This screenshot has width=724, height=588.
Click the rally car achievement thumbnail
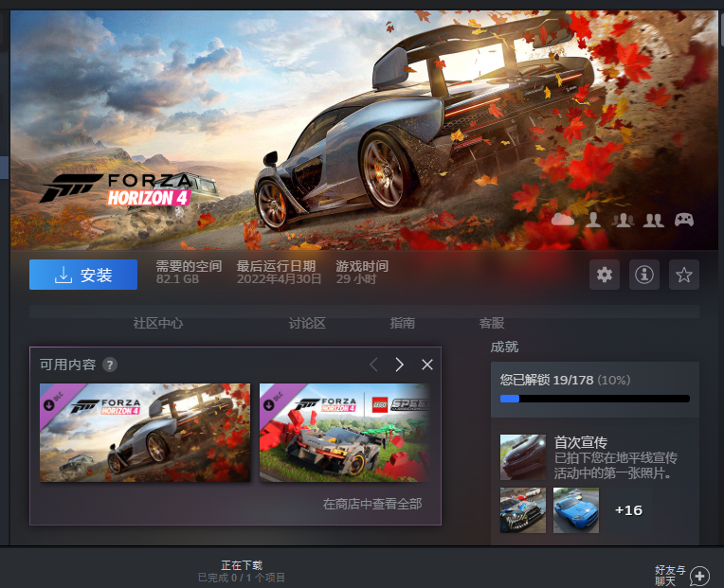[523, 510]
